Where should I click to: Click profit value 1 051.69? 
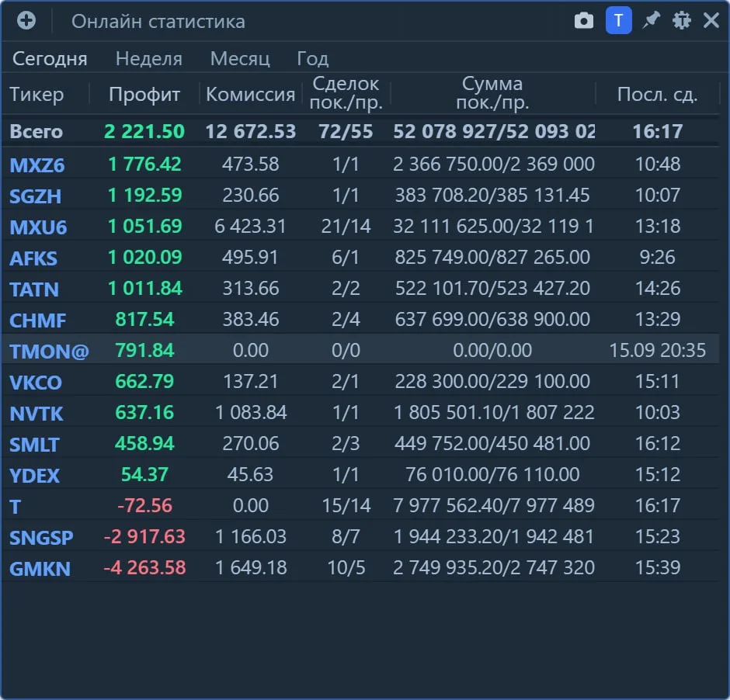point(144,226)
